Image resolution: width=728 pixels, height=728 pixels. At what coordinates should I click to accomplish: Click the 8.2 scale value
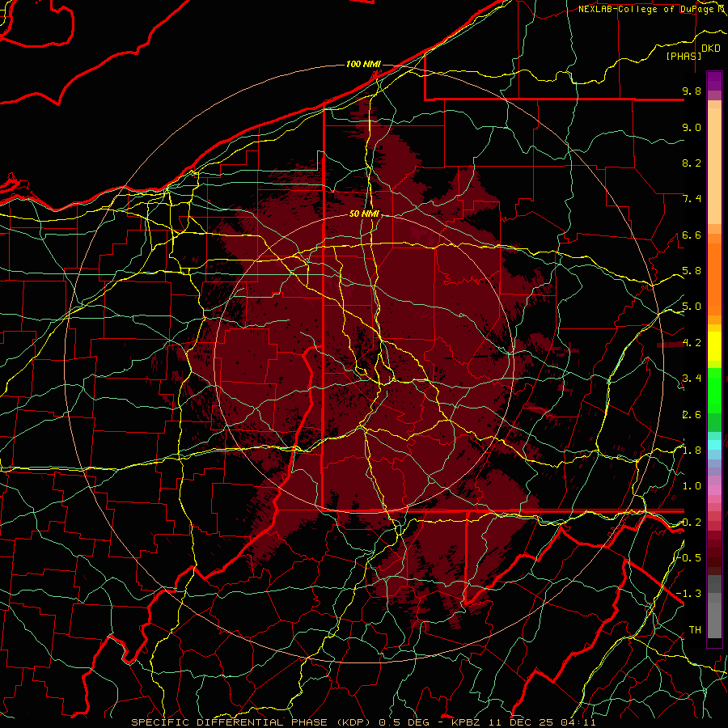[x=692, y=163]
